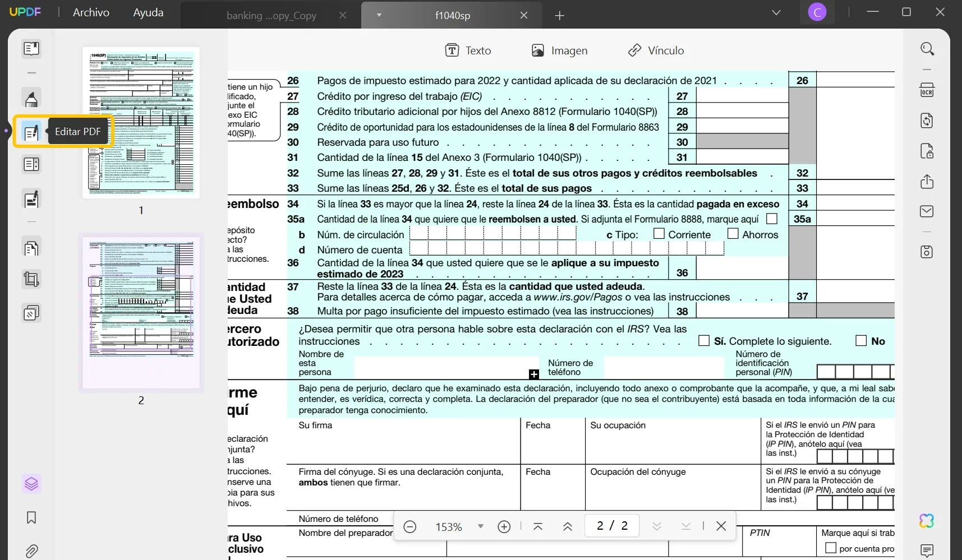This screenshot has height=560, width=962.
Task: Zoom out with the minus button
Action: (410, 526)
